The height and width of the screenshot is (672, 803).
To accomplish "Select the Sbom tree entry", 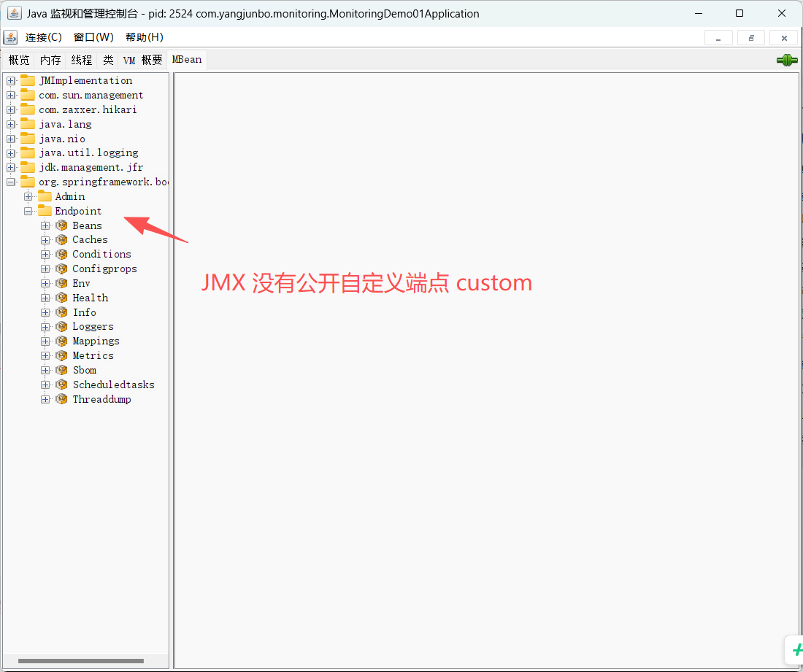I will tap(84, 370).
